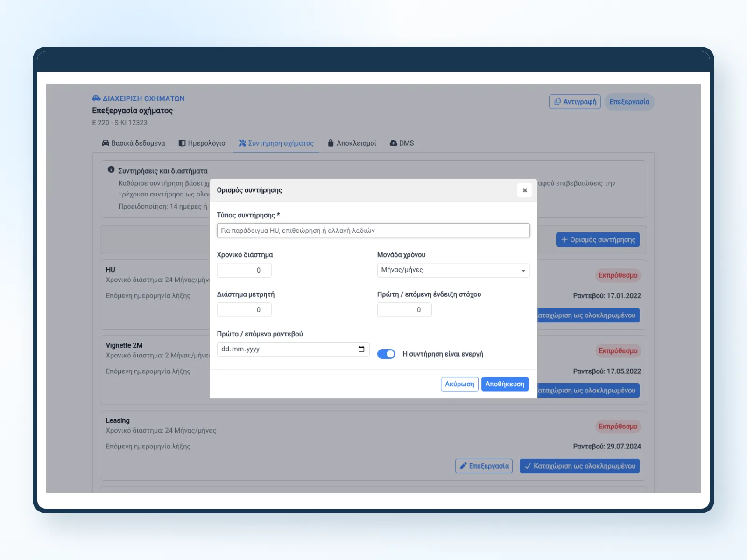
Task: Click the Vignette 2M card title
Action: click(124, 345)
